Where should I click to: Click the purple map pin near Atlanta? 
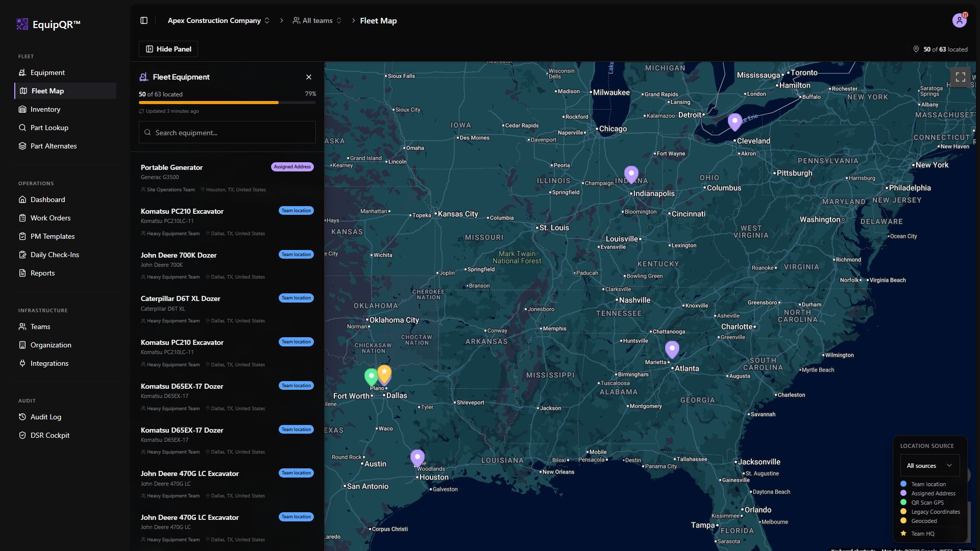[x=672, y=349]
